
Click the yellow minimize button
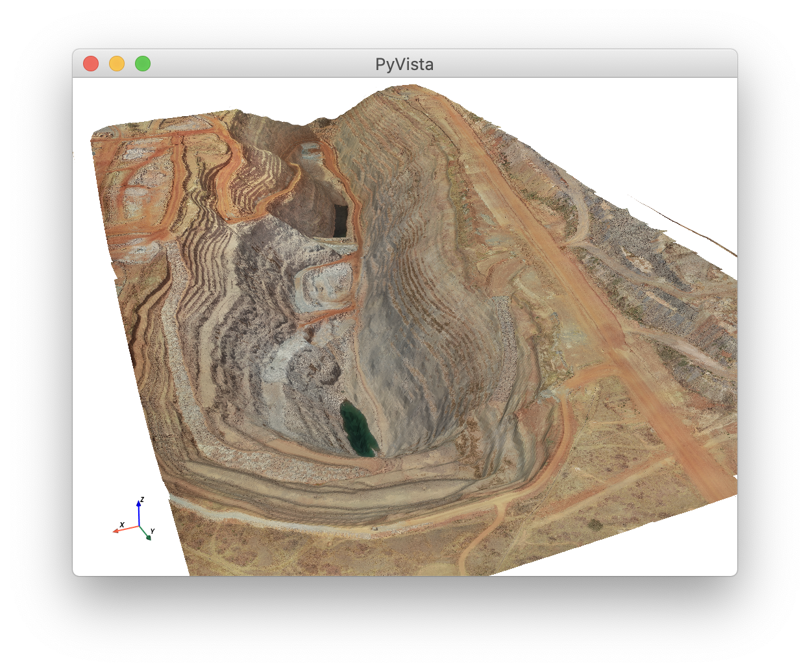(x=117, y=64)
